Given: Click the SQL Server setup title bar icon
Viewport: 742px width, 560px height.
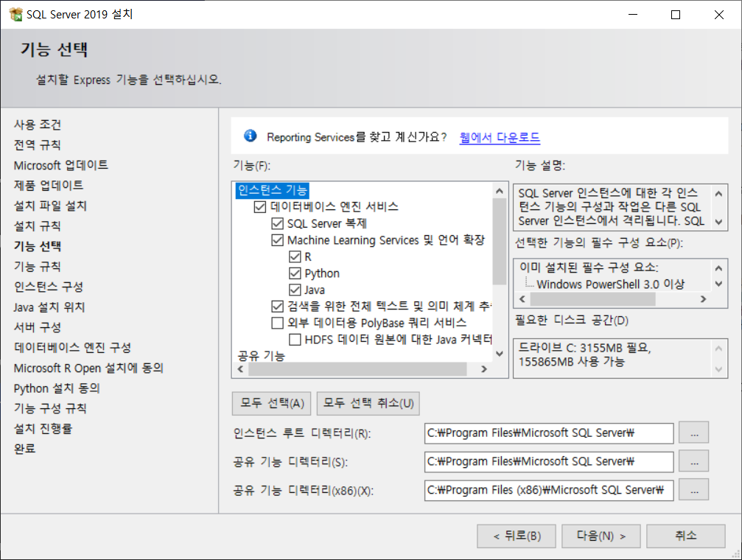Looking at the screenshot, I should pos(15,14).
